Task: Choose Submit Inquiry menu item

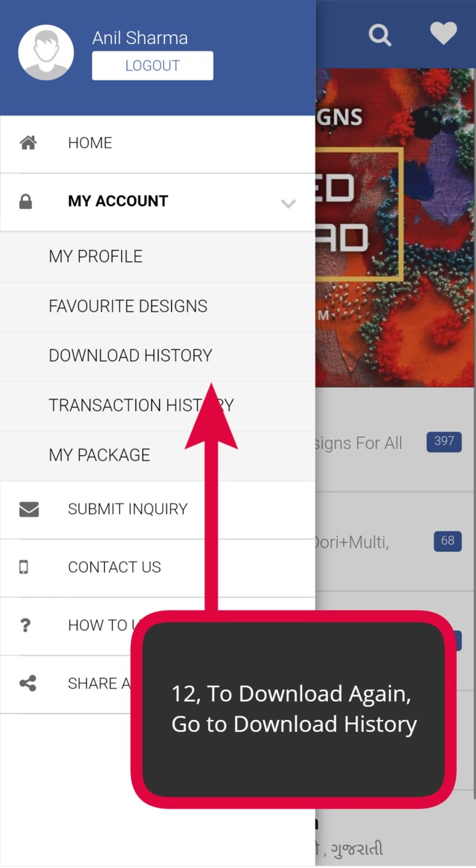Action: coord(158,509)
